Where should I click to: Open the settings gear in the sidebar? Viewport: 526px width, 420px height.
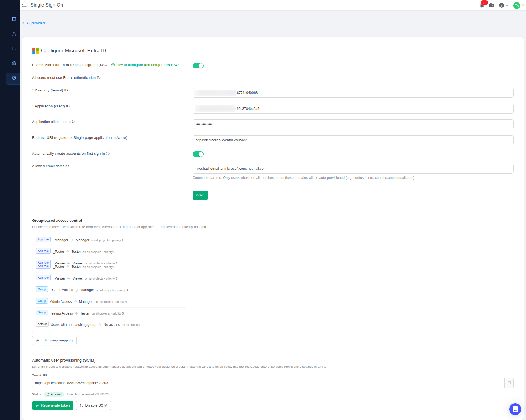coord(14,63)
